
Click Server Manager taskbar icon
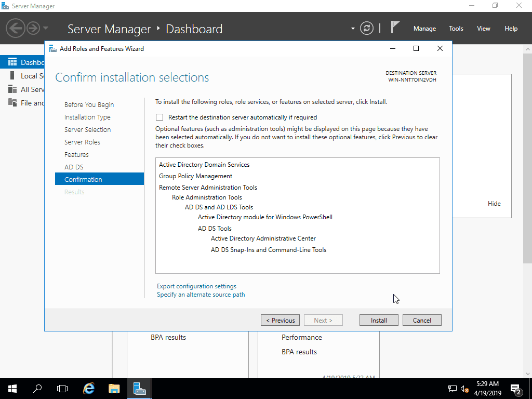(139, 389)
